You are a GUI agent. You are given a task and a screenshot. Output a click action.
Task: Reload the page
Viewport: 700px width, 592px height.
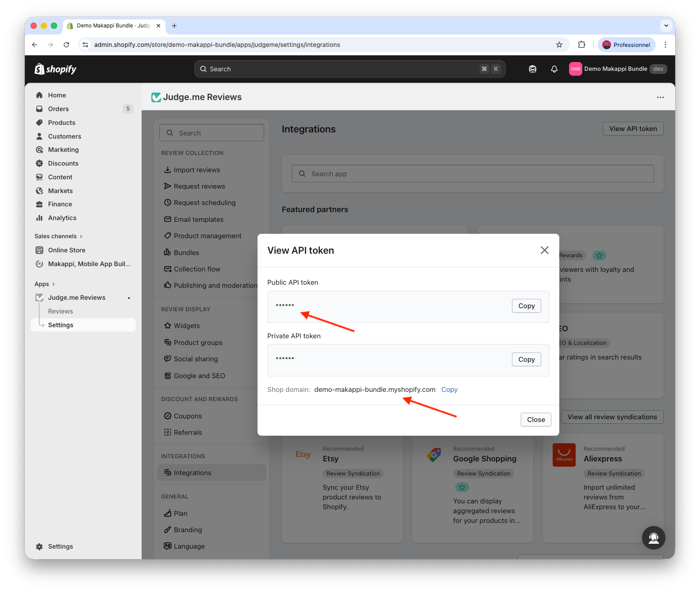point(66,45)
